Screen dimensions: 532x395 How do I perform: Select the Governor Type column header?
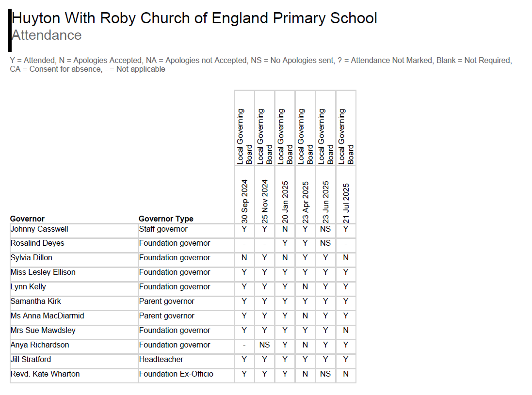(166, 219)
